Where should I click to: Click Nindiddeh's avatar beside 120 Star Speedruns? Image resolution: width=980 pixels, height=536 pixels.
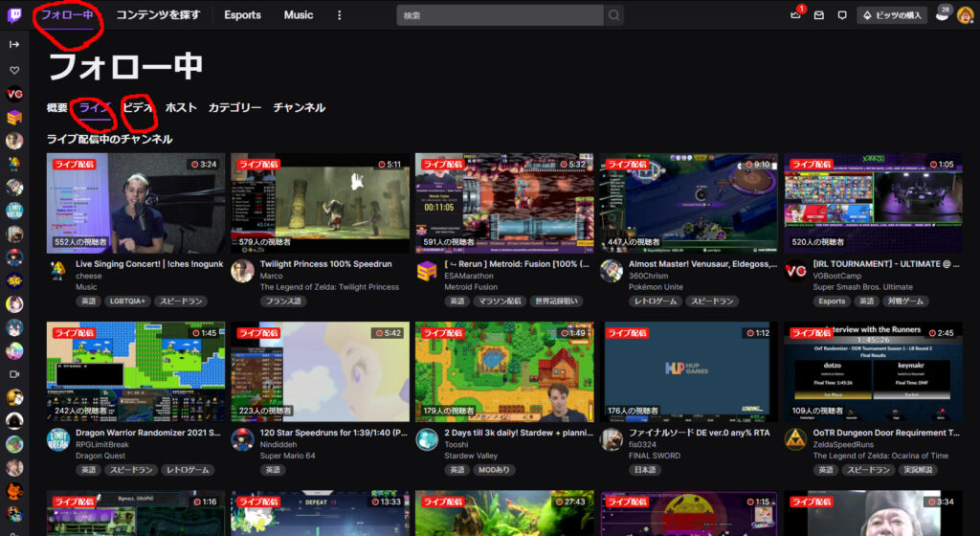[242, 439]
